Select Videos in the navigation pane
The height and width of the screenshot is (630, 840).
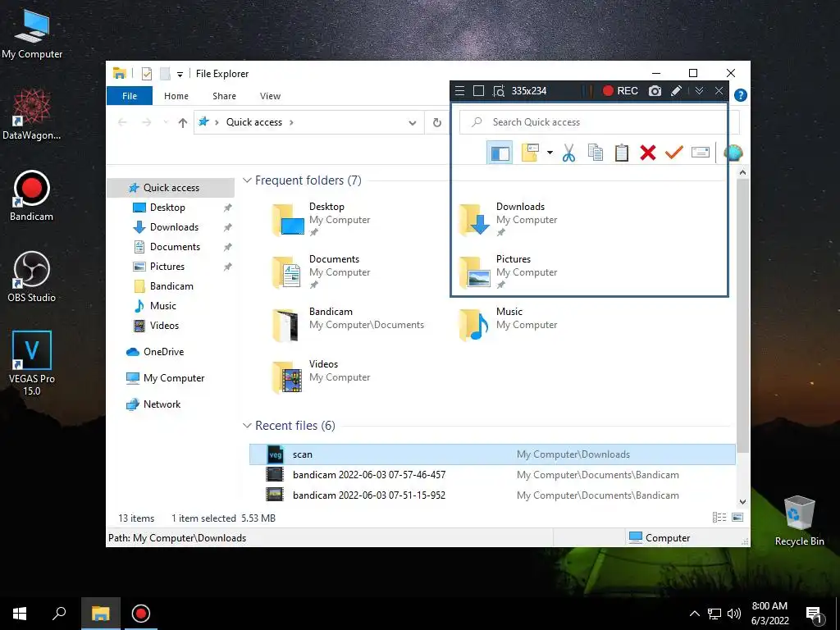(x=164, y=326)
